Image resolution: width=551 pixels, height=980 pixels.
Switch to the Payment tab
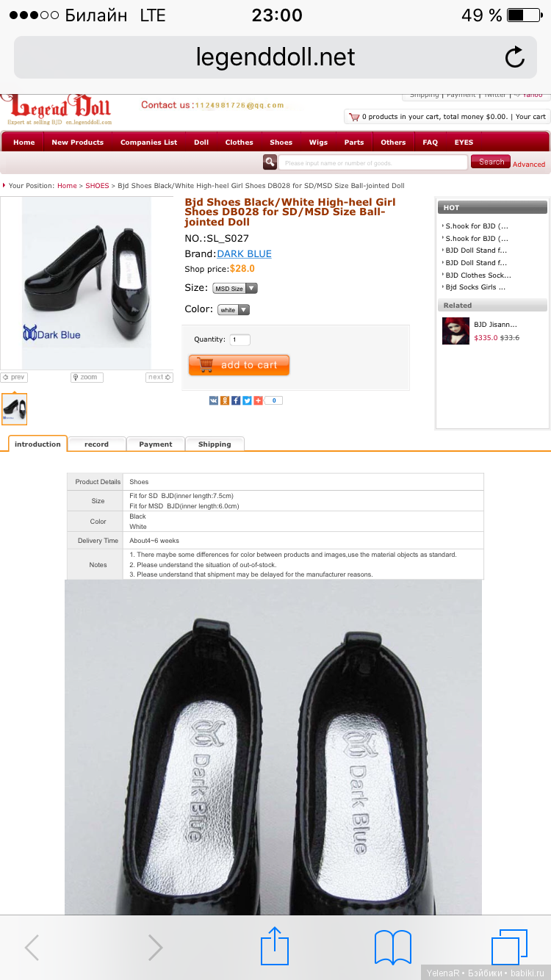[x=156, y=444]
